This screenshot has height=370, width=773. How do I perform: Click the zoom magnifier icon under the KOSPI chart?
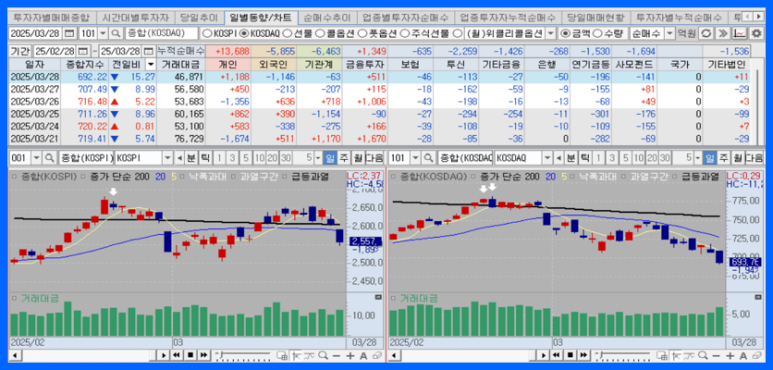pyautogui.click(x=323, y=355)
